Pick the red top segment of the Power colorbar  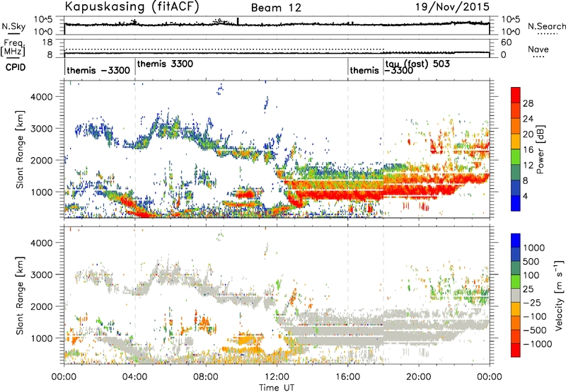tap(516, 96)
